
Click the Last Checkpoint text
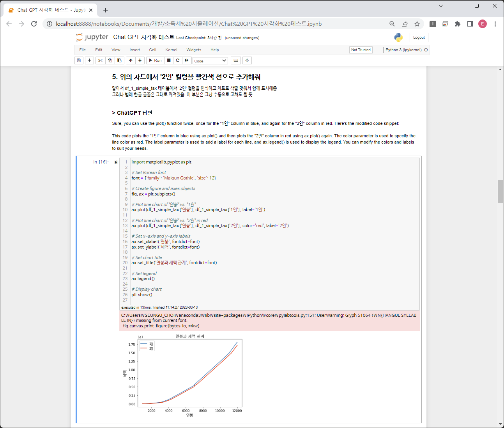pos(199,38)
